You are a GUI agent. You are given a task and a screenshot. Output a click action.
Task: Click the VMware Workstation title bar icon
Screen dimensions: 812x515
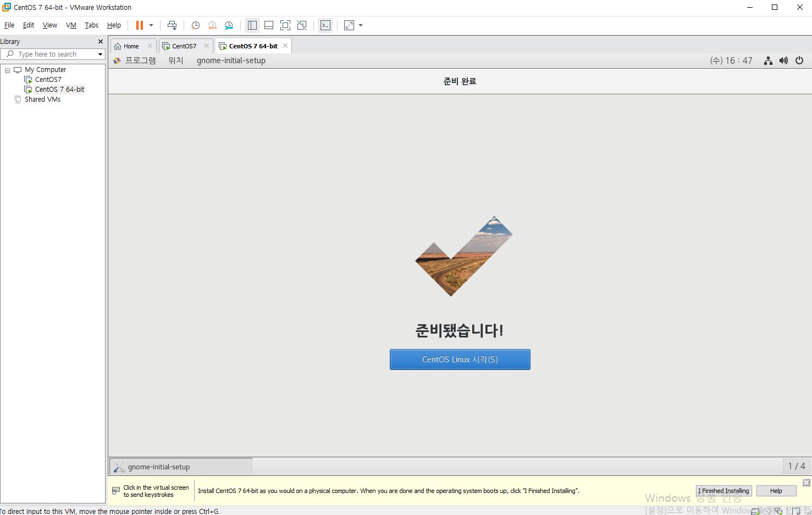pyautogui.click(x=7, y=7)
